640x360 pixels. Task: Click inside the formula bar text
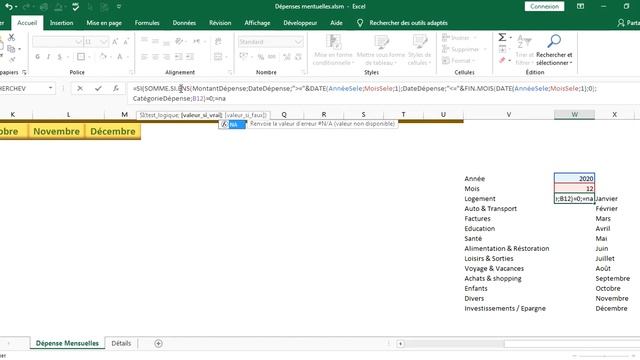(363, 93)
